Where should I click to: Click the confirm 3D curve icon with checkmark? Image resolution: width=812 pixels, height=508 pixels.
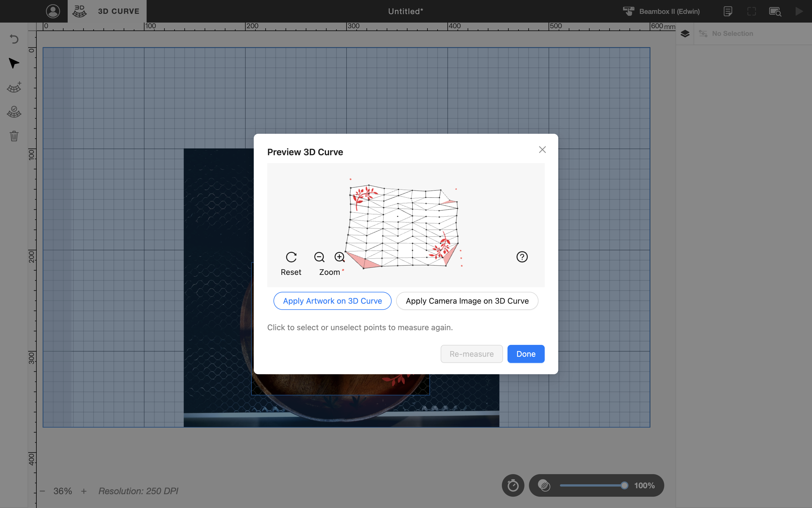tap(14, 112)
